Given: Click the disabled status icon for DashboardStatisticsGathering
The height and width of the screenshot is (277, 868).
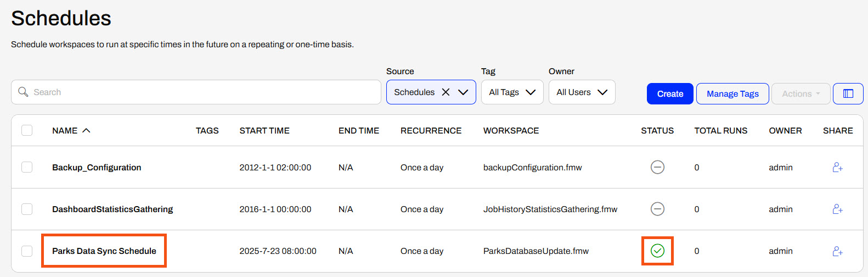Looking at the screenshot, I should [x=657, y=209].
